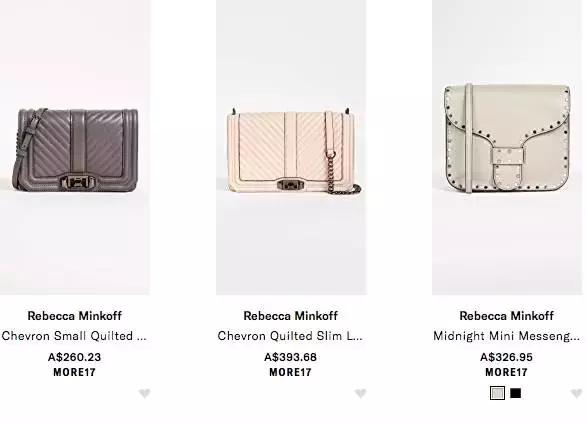Click the A$326.95 price
Screen dimensions: 587x423
pos(507,357)
